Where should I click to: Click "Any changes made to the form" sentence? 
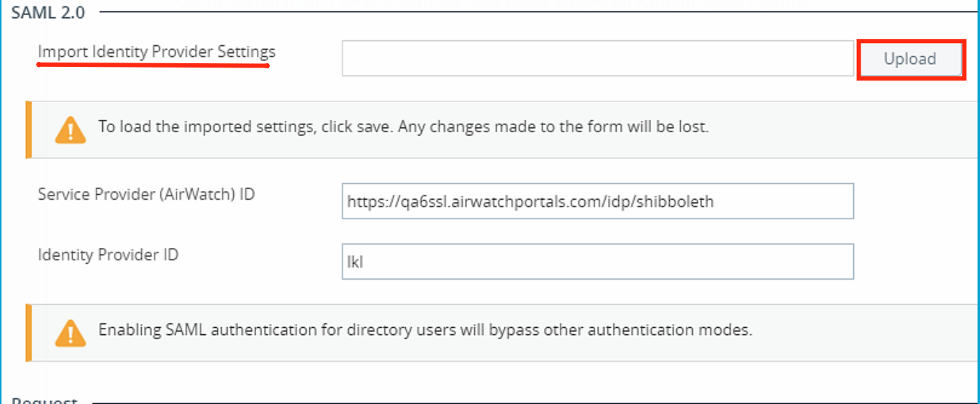tap(554, 128)
